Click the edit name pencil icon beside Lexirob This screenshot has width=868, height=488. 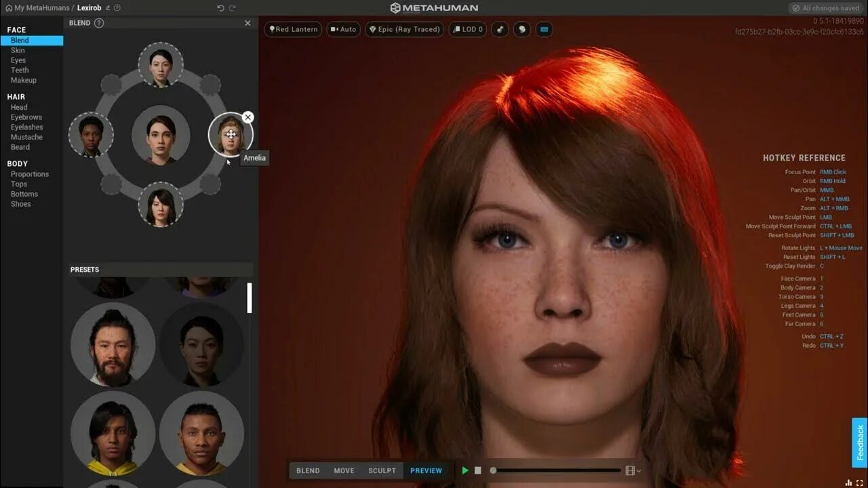pos(108,8)
